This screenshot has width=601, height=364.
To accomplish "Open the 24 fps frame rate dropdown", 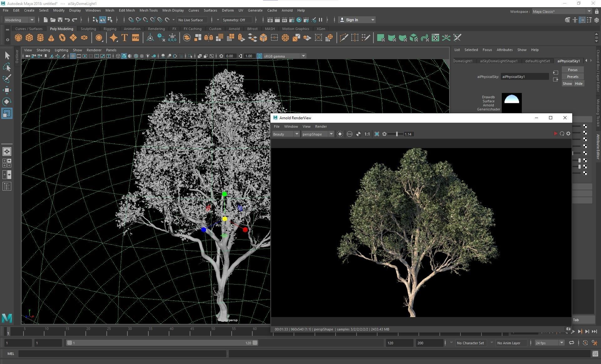I will click(549, 343).
